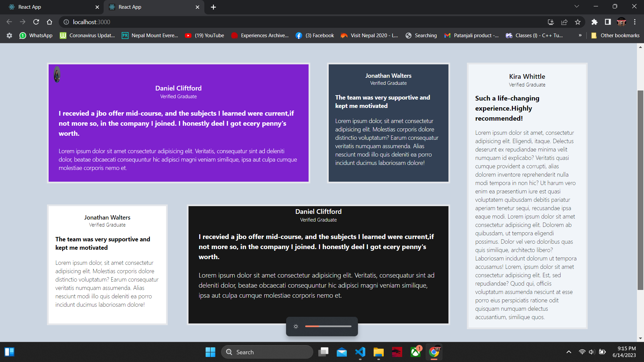Click the install app icon in address bar

tap(551, 22)
